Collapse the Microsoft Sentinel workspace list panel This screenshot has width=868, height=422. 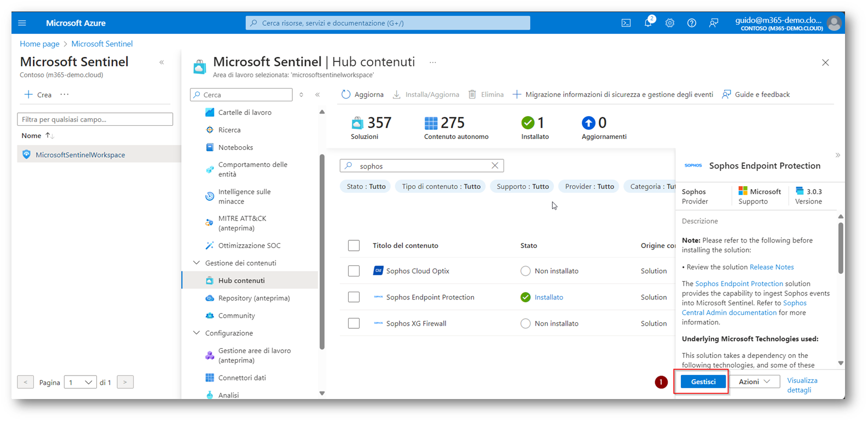162,62
